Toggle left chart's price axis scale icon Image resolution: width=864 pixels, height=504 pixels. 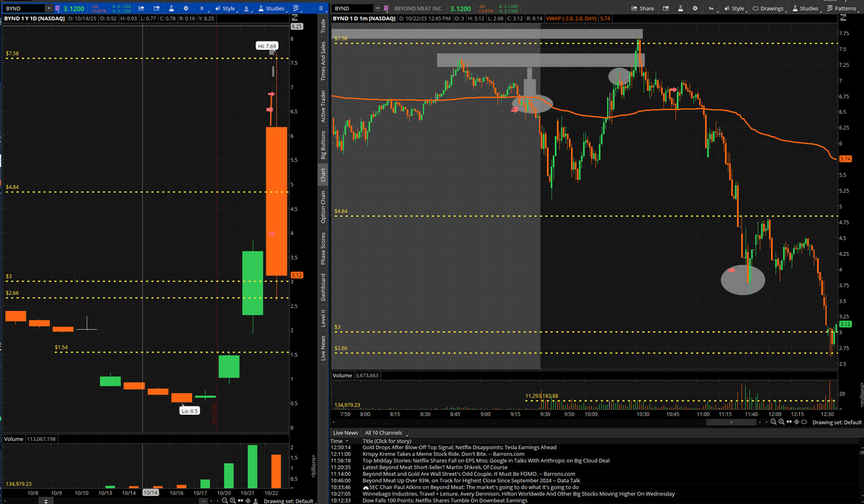(296, 17)
